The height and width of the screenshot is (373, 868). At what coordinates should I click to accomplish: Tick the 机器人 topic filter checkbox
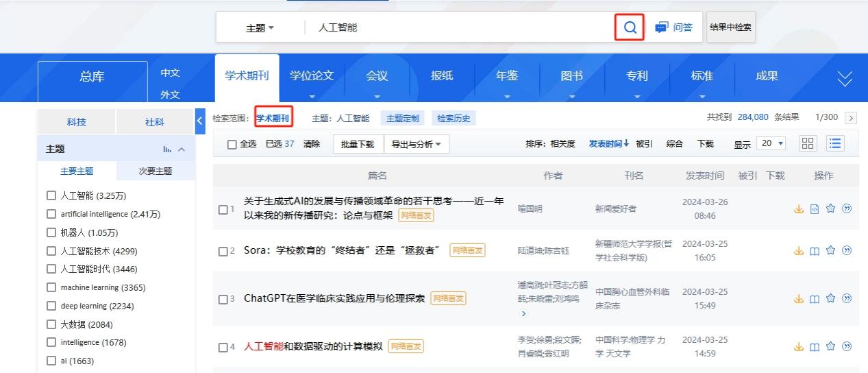click(51, 232)
